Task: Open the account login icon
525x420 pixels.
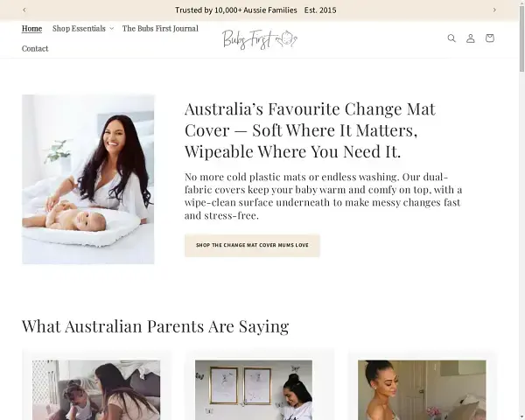Action: click(x=471, y=38)
